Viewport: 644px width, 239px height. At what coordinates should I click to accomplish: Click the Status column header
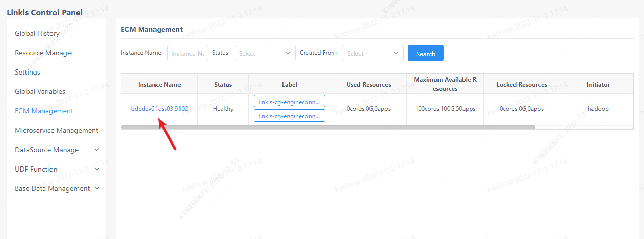point(223,85)
